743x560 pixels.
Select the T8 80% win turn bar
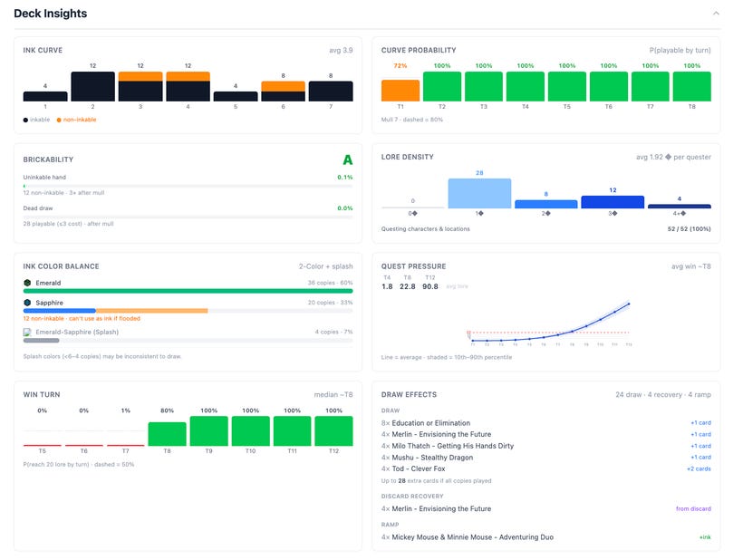[x=167, y=434]
